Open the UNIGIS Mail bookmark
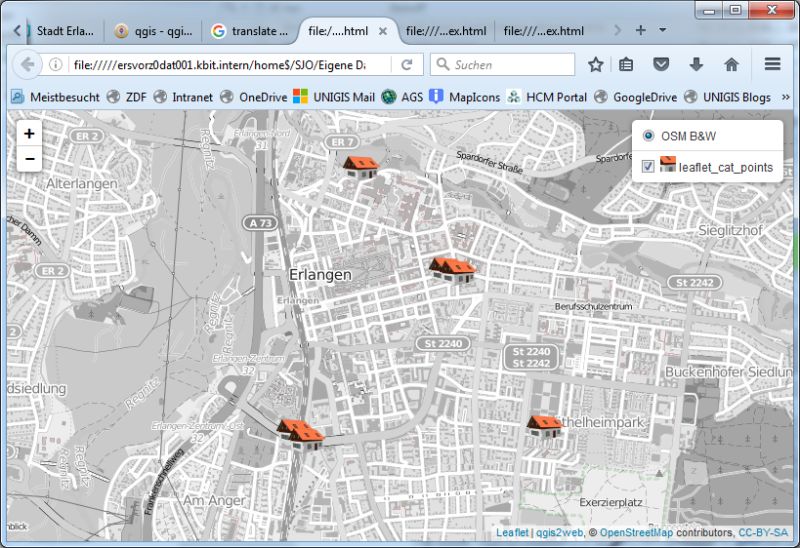 (334, 97)
